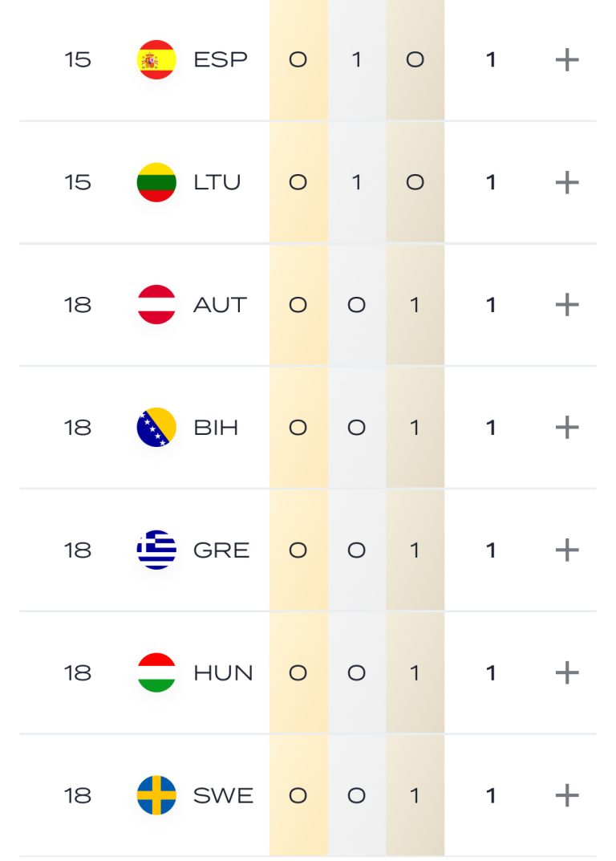
Task: Click the Bosnia and Herzegovina flag icon
Action: pos(156,428)
